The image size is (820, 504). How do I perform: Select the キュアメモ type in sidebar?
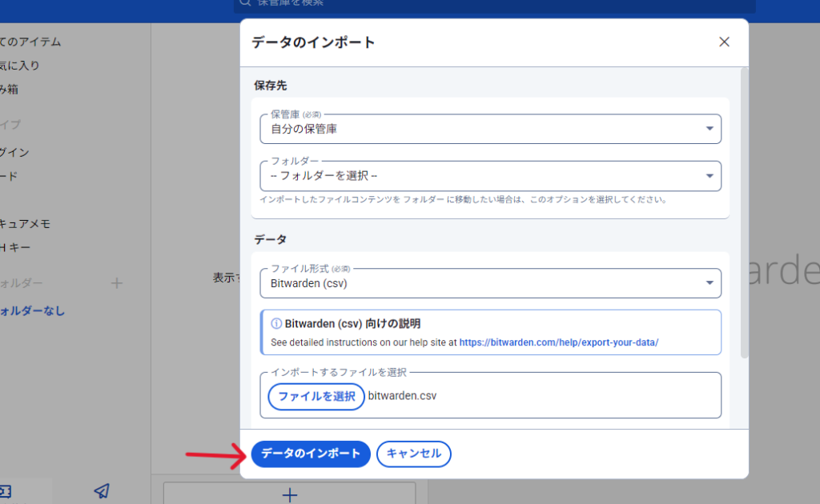point(25,224)
